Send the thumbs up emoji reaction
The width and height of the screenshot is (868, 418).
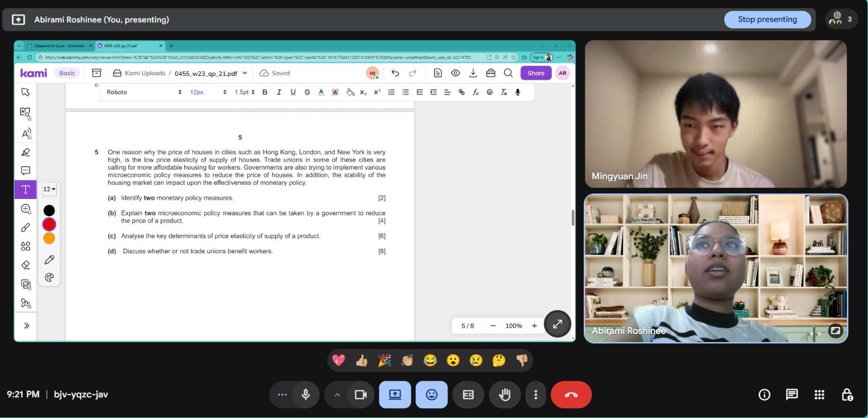(x=361, y=361)
